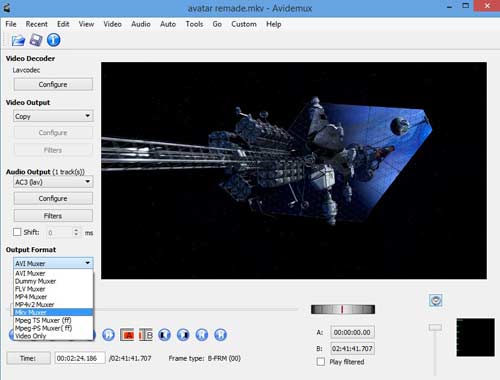
Task: Collapse the Output Format AVI Muxer combo box
Action: click(x=53, y=263)
